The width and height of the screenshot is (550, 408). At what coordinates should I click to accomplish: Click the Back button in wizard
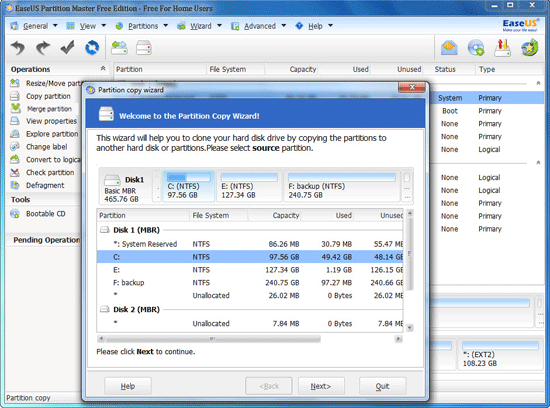point(269,386)
